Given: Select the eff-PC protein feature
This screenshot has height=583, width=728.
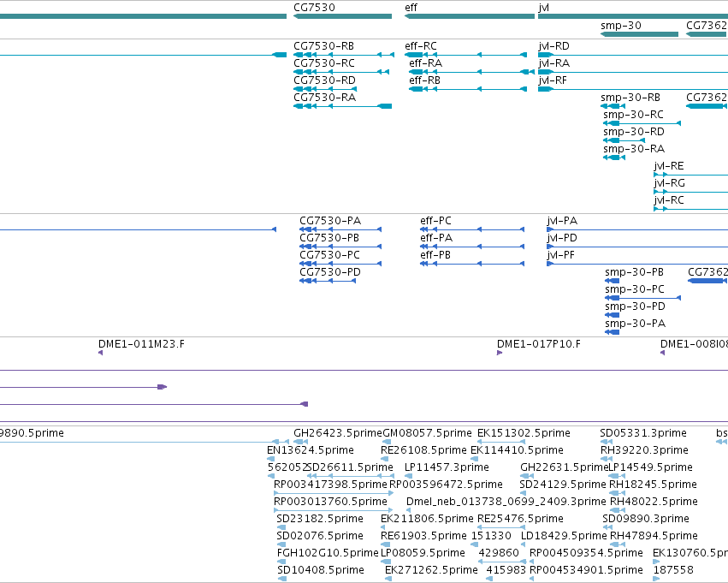Looking at the screenshot, I should [435, 221].
